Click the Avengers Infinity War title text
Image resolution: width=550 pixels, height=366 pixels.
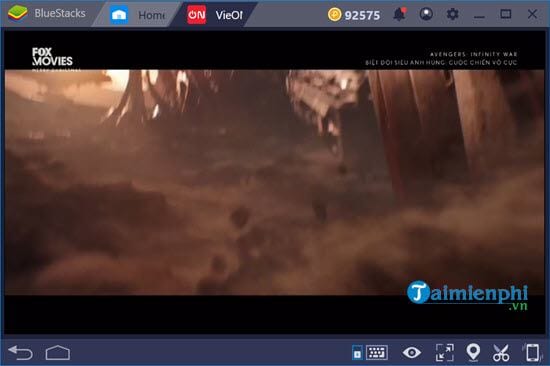[x=474, y=54]
